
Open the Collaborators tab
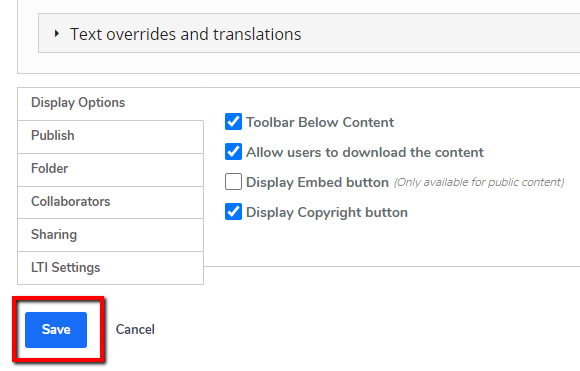[x=110, y=202]
